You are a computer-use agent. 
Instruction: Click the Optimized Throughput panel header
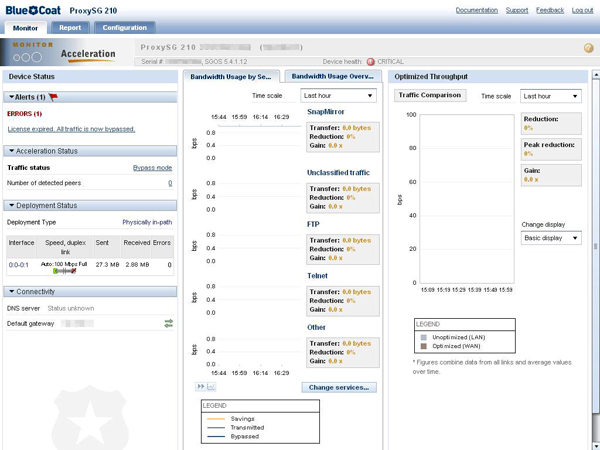click(488, 77)
